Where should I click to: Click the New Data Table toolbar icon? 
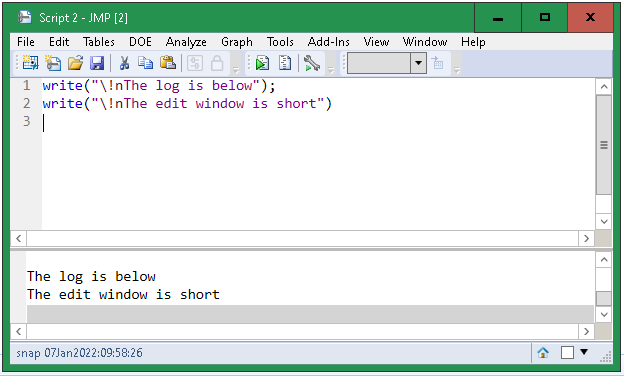tap(30, 63)
